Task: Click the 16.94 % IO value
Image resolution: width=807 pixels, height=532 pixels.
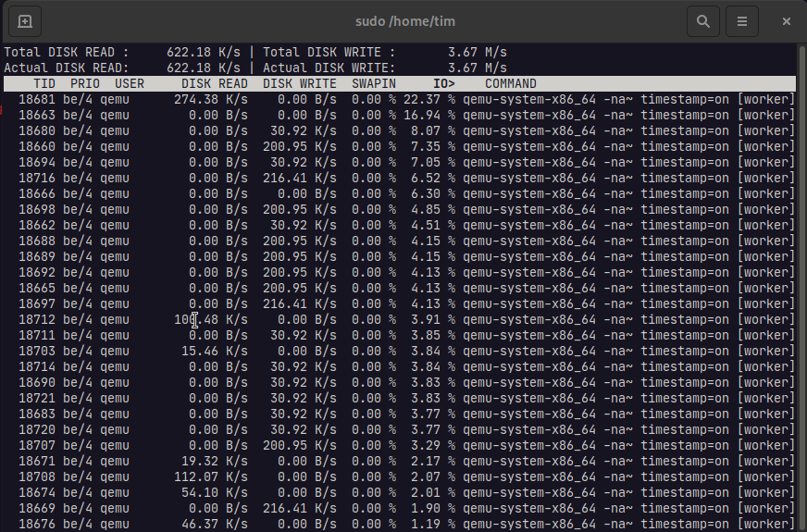Action: pyautogui.click(x=429, y=116)
